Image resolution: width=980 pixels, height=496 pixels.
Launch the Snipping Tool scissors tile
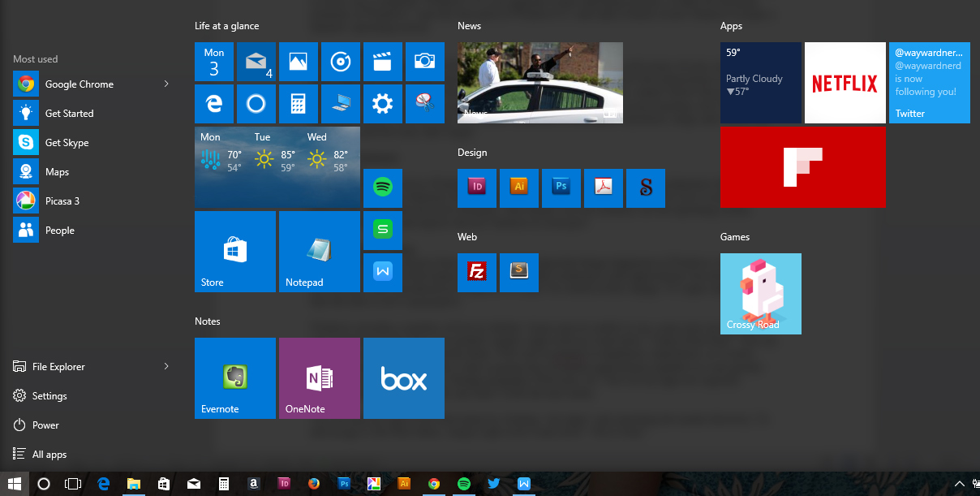[425, 104]
